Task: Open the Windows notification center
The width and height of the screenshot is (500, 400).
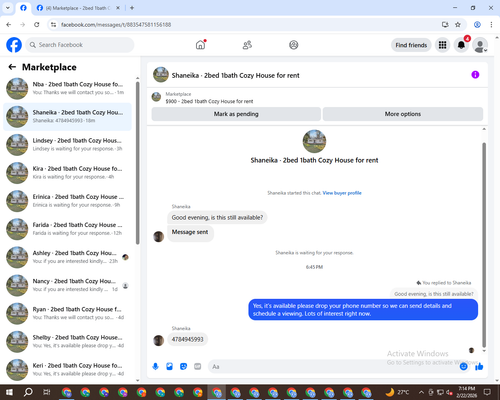Action: [x=487, y=392]
